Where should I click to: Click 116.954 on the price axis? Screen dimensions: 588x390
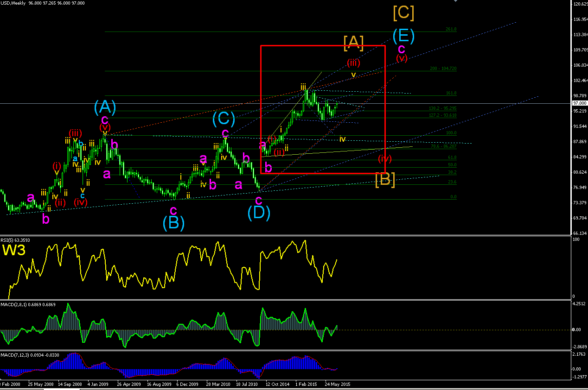coord(580,19)
